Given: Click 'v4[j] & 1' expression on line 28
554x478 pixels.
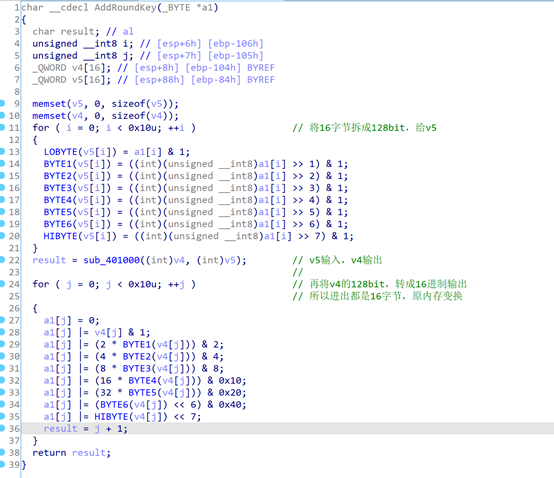Looking at the screenshot, I should click(119, 332).
